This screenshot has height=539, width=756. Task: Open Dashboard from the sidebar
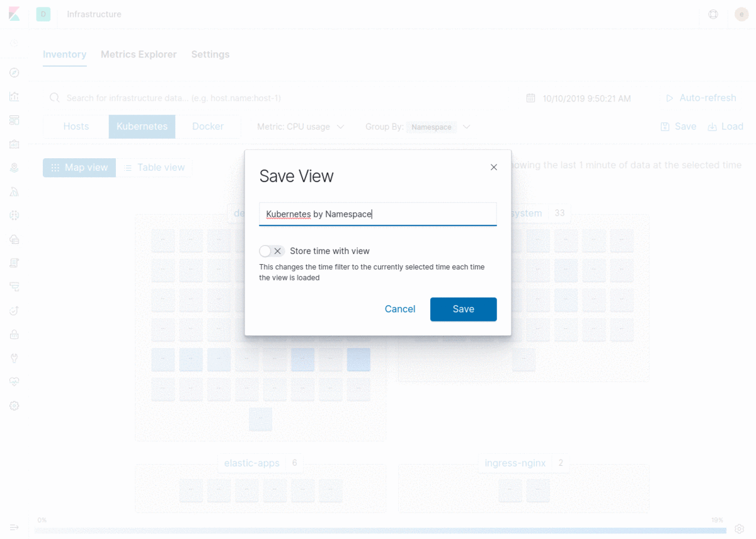click(14, 120)
